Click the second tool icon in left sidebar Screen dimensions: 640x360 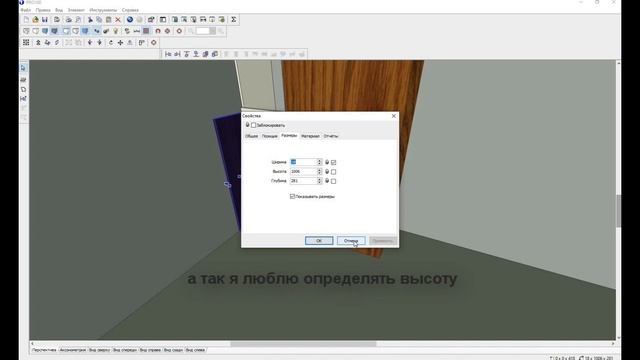[23, 79]
